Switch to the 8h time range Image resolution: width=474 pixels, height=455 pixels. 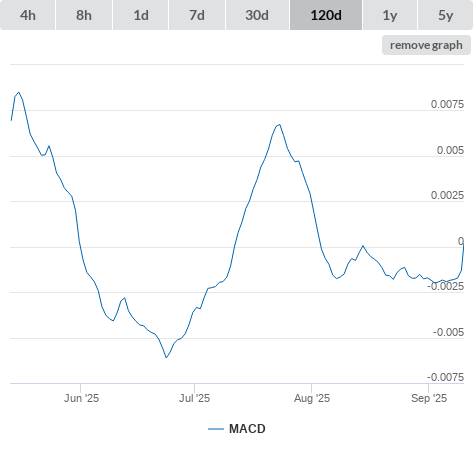84,15
